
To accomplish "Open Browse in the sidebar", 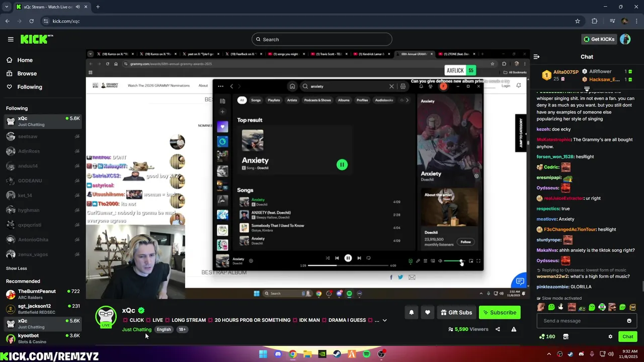I will [x=22, y=73].
